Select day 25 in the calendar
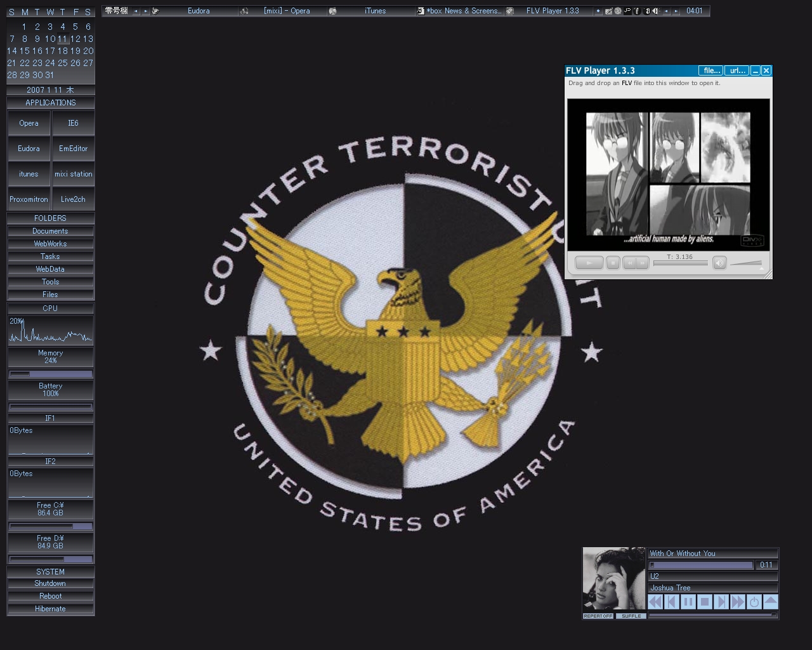Screen dimensions: 812x650 (x=62, y=63)
